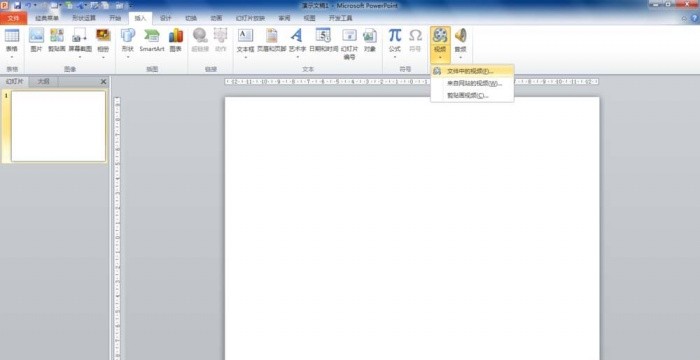Image resolution: width=700 pixels, height=360 pixels.
Task: Insert a SmartArt graphic
Action: coord(152,40)
